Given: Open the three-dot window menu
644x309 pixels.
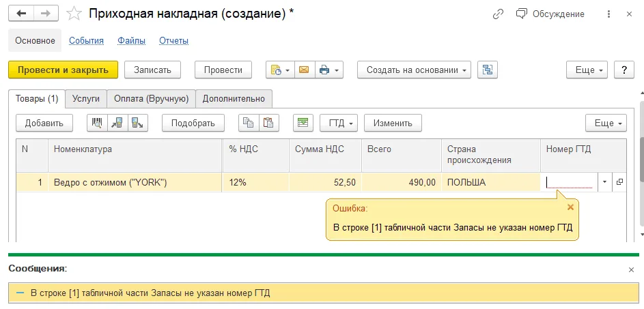Looking at the screenshot, I should pos(608,14).
